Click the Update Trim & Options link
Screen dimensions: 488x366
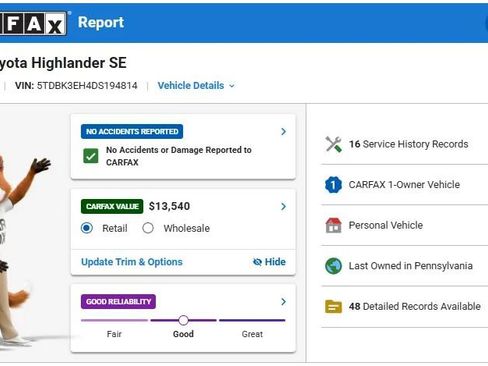(x=132, y=262)
